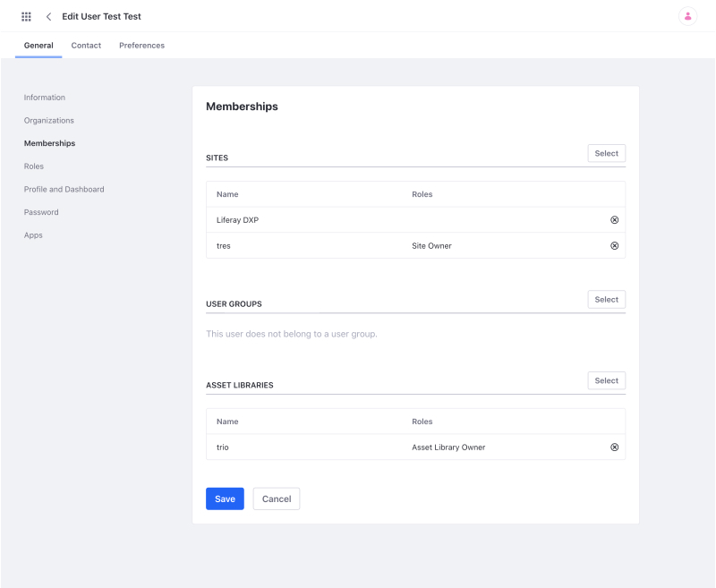Open the Information section
The height and width of the screenshot is (588, 716).
pos(45,97)
